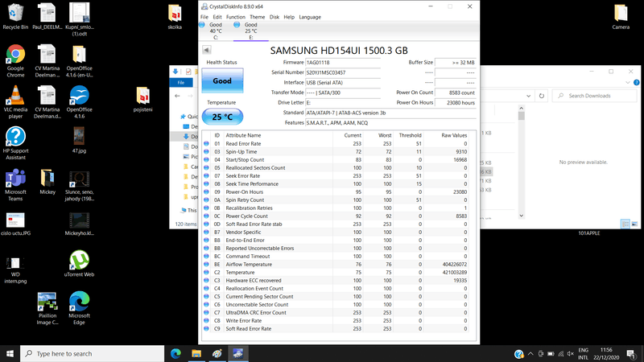
Task: Open the Language menu
Action: pos(310,17)
